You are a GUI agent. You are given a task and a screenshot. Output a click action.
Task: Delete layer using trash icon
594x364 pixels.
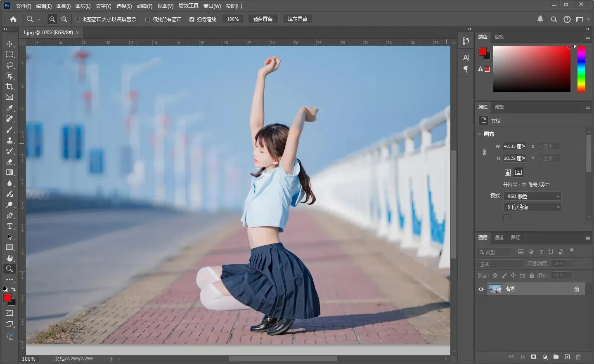click(x=578, y=357)
